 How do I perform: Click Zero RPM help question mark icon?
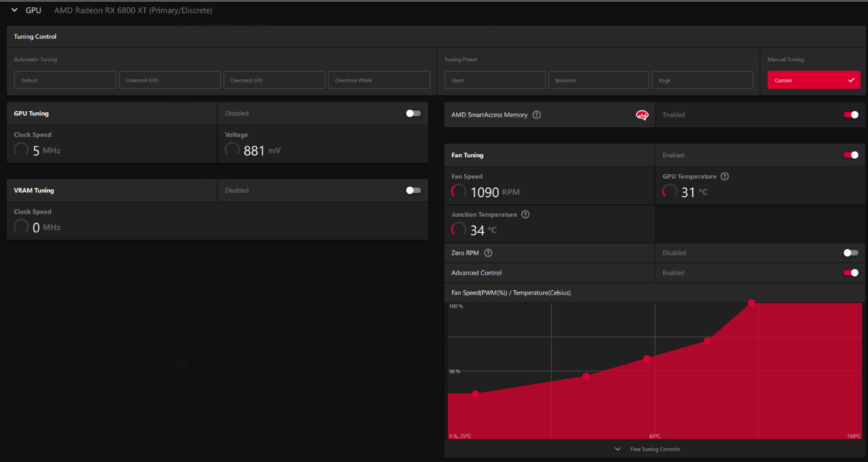[489, 253]
